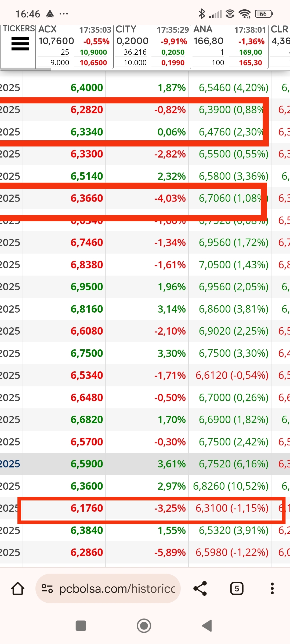Tap the 6,8260 (10,52%) high cell
The image size is (290, 644).
(231, 486)
